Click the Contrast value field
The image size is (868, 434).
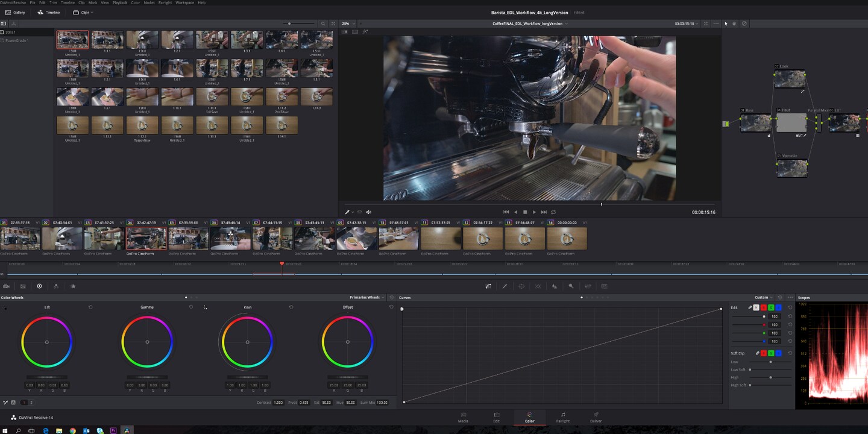coord(278,402)
